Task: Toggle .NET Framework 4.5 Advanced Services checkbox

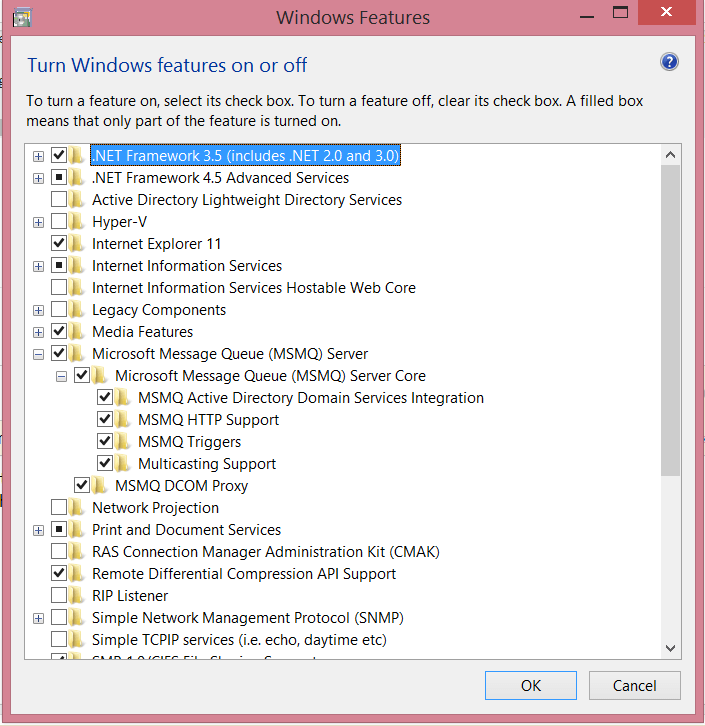Action: (59, 177)
